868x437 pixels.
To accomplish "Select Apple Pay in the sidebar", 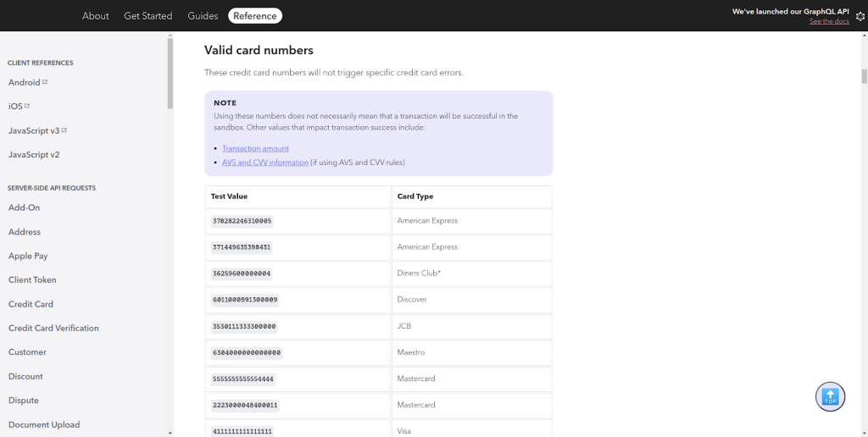I will pos(28,256).
